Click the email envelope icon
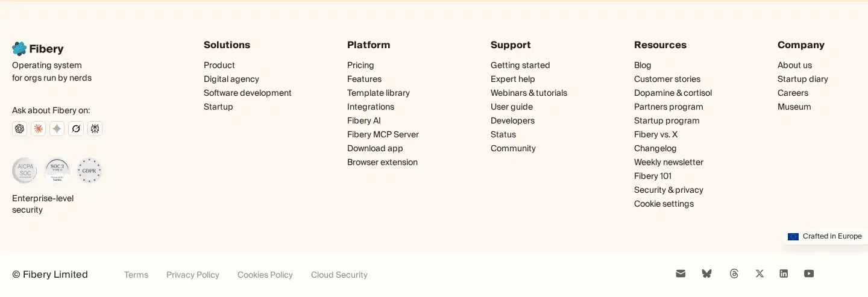This screenshot has width=868, height=297. click(x=681, y=274)
